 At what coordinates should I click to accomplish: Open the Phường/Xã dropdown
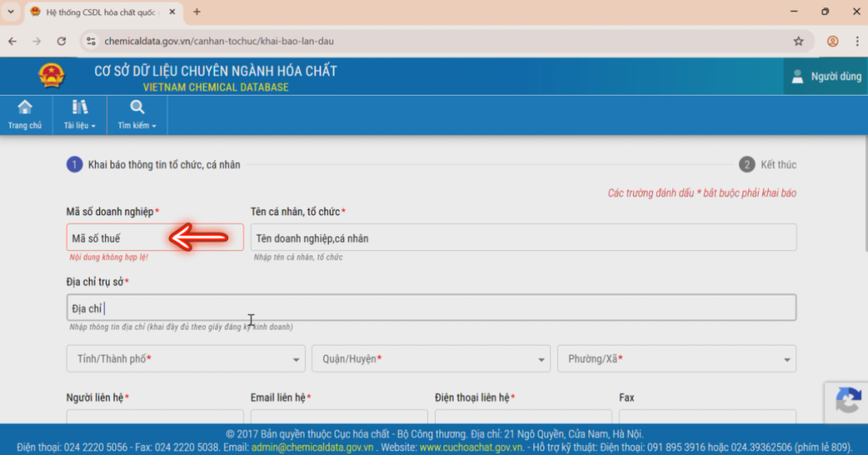click(x=676, y=358)
